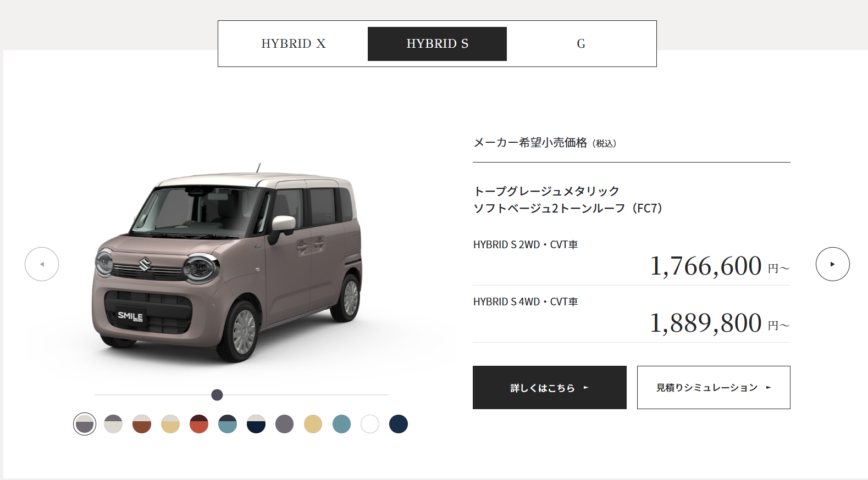Click the 詳しくはこちら button
Viewport: 868px width, 480px height.
point(550,387)
